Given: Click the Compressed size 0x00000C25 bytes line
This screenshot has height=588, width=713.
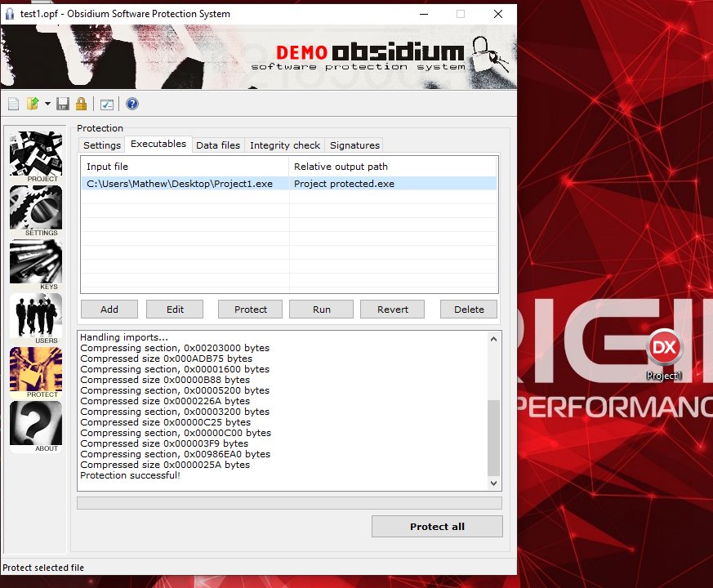Looking at the screenshot, I should (x=165, y=422).
